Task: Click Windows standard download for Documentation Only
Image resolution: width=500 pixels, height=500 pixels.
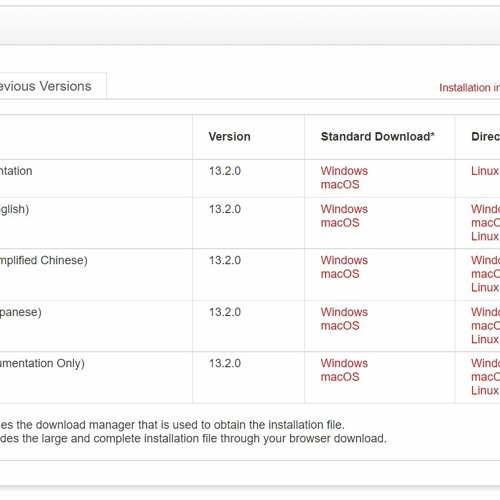Action: 344,363
